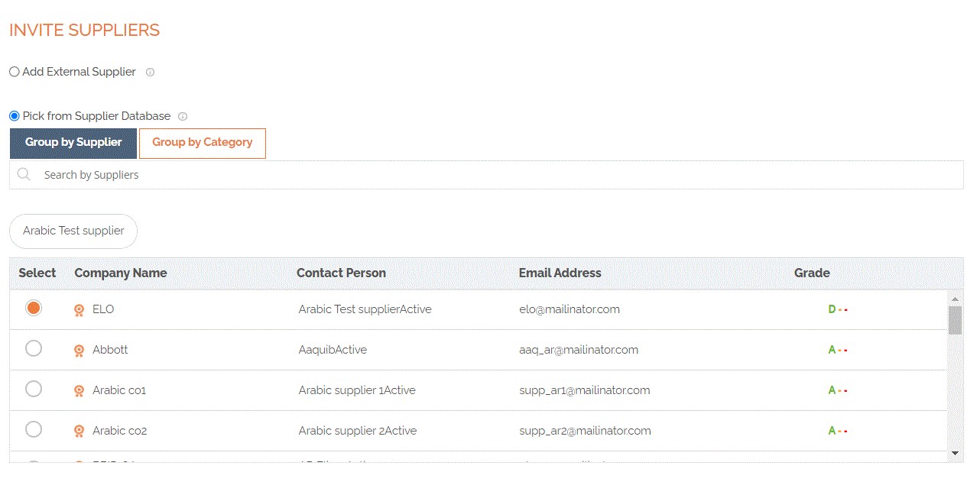Image resolution: width=980 pixels, height=485 pixels.
Task: Select the Pick from Supplier Database radio
Action: tap(15, 116)
